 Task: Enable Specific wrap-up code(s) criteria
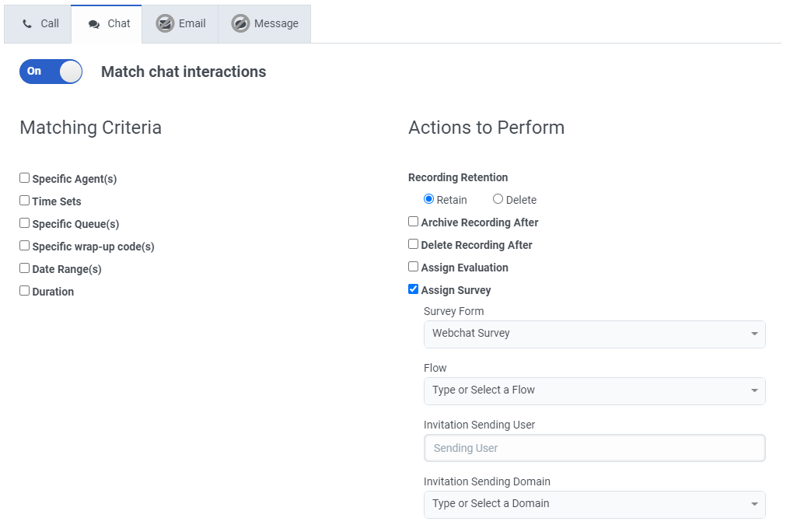coord(25,246)
